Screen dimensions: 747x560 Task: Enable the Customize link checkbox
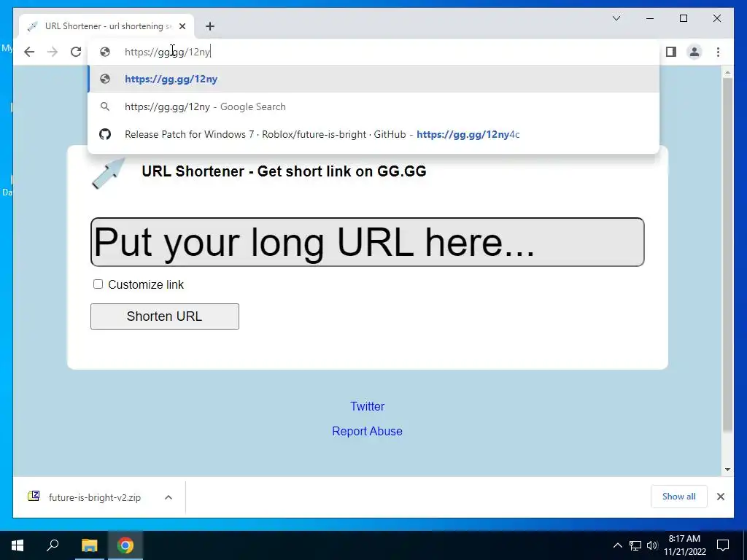[98, 284]
